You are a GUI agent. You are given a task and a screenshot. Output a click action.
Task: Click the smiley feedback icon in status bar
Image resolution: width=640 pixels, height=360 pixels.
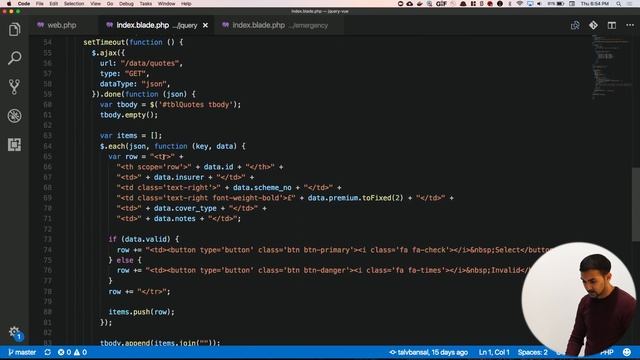coord(627,352)
